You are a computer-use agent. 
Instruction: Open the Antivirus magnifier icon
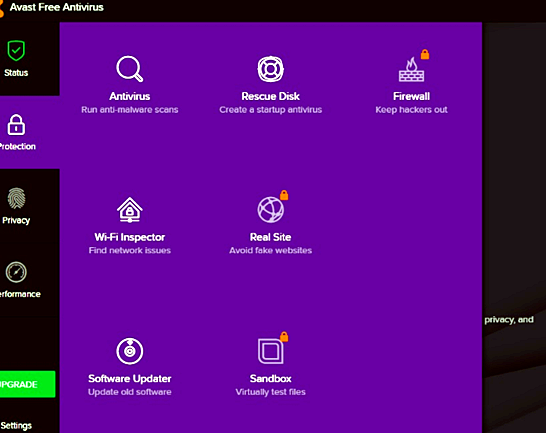click(x=130, y=69)
